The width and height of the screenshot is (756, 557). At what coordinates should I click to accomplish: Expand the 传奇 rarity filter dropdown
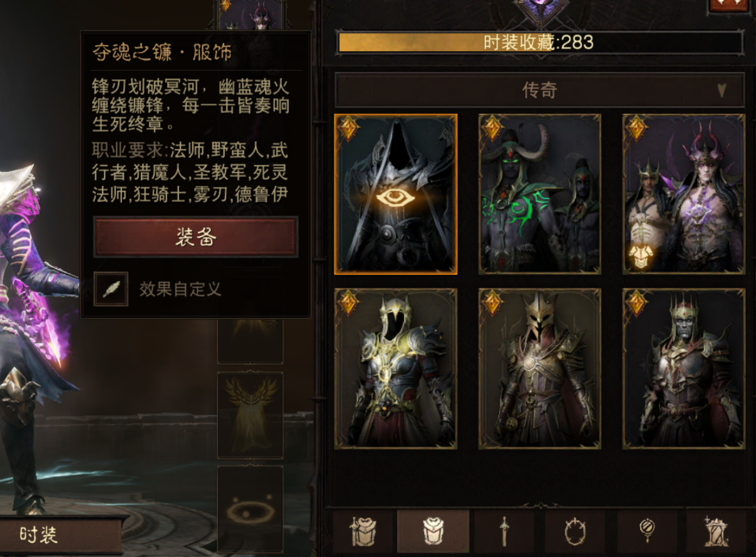point(539,90)
